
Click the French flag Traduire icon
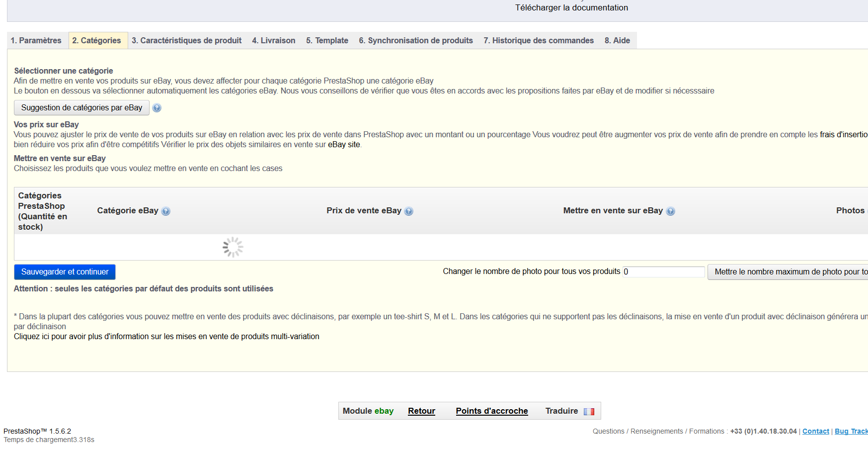click(x=589, y=412)
